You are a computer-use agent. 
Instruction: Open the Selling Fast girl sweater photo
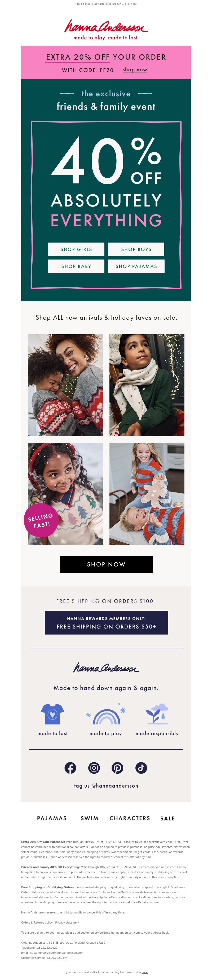65,494
